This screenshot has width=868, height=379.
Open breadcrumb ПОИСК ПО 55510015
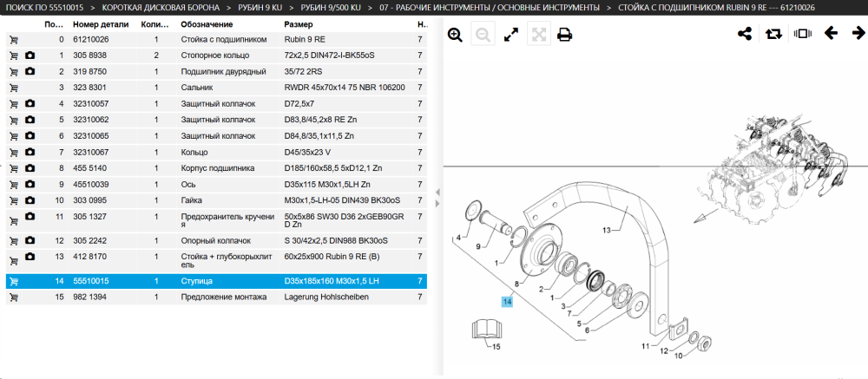pos(44,8)
